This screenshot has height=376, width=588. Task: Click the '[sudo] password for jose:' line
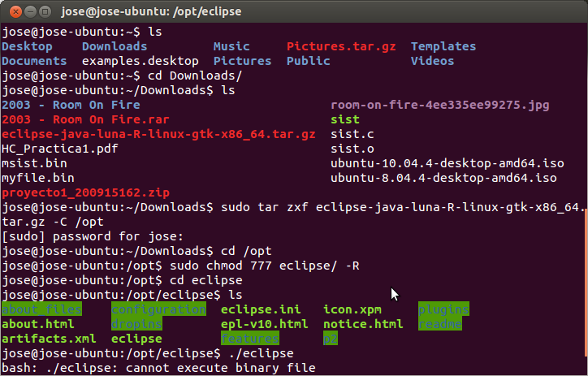[93, 236]
